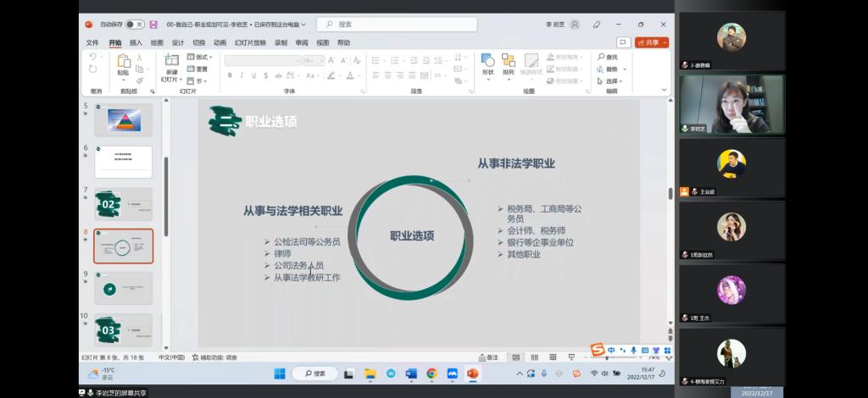Open the font name combo box

point(262,60)
